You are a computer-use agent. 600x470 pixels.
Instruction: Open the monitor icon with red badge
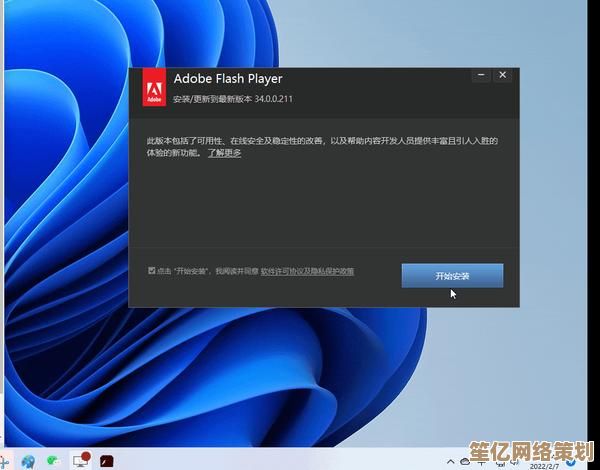pos(81,460)
